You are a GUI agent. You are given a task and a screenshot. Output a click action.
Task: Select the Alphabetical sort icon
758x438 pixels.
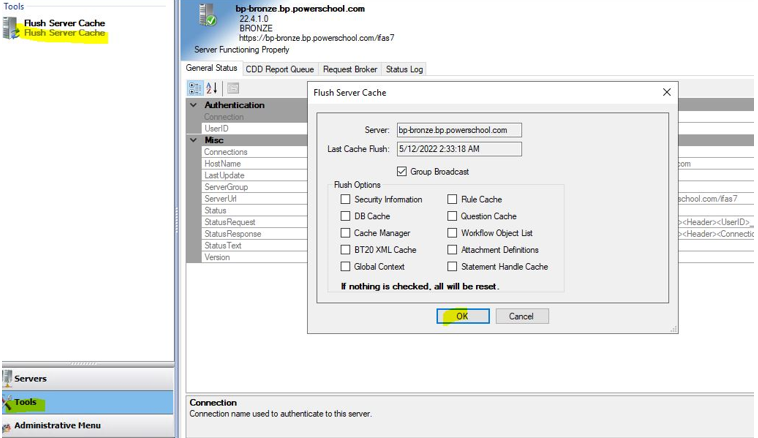coord(212,88)
